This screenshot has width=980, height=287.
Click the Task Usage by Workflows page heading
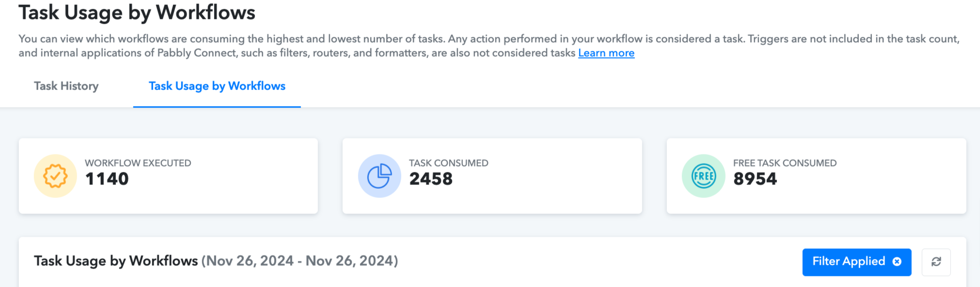click(x=137, y=13)
